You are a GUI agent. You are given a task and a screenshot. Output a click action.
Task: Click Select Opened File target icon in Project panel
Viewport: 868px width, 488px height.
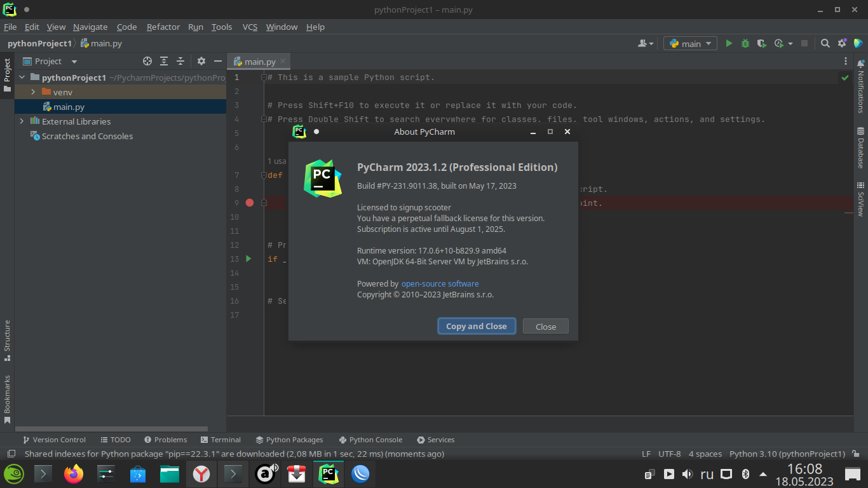click(147, 61)
